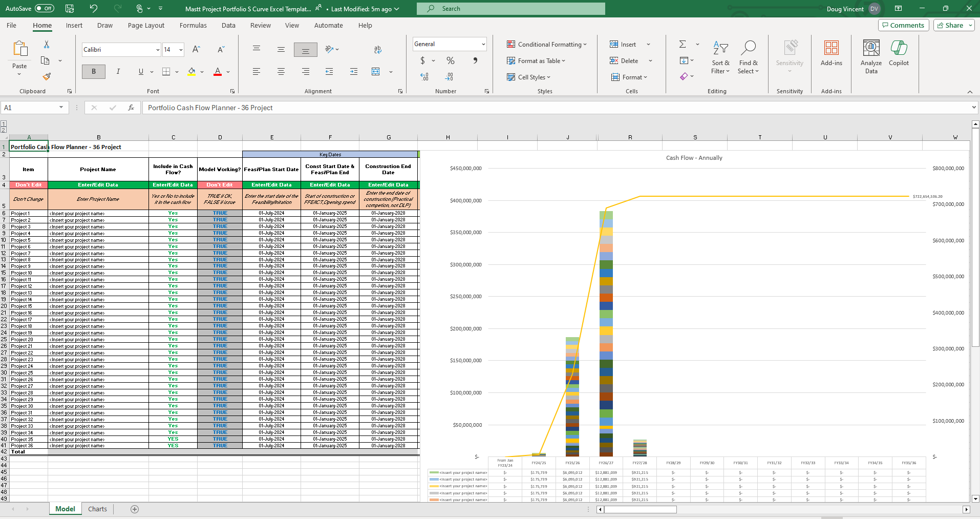980x519 pixels.
Task: Select the Format Painter tool
Action: 46,76
